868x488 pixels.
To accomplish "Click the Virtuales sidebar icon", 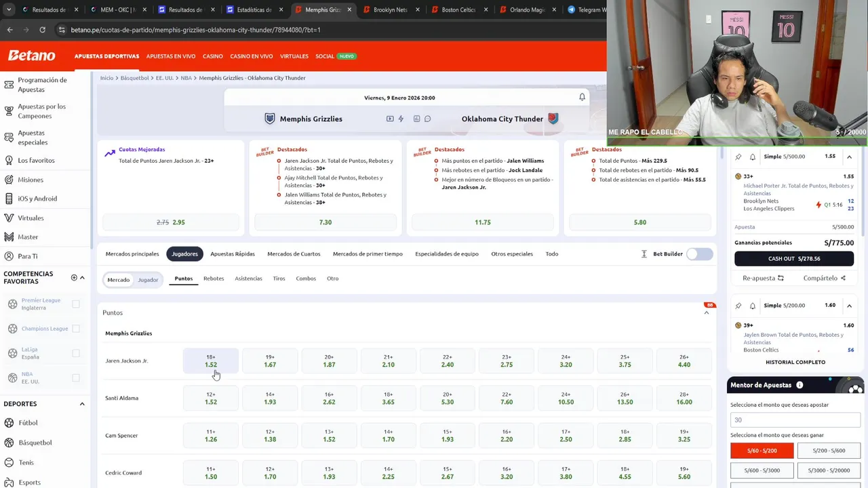I will coord(9,218).
